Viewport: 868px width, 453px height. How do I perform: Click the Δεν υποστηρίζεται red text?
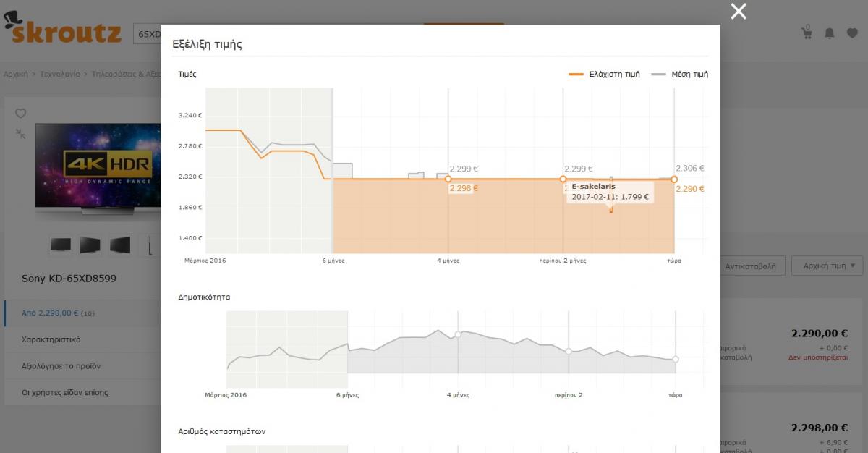coord(818,357)
